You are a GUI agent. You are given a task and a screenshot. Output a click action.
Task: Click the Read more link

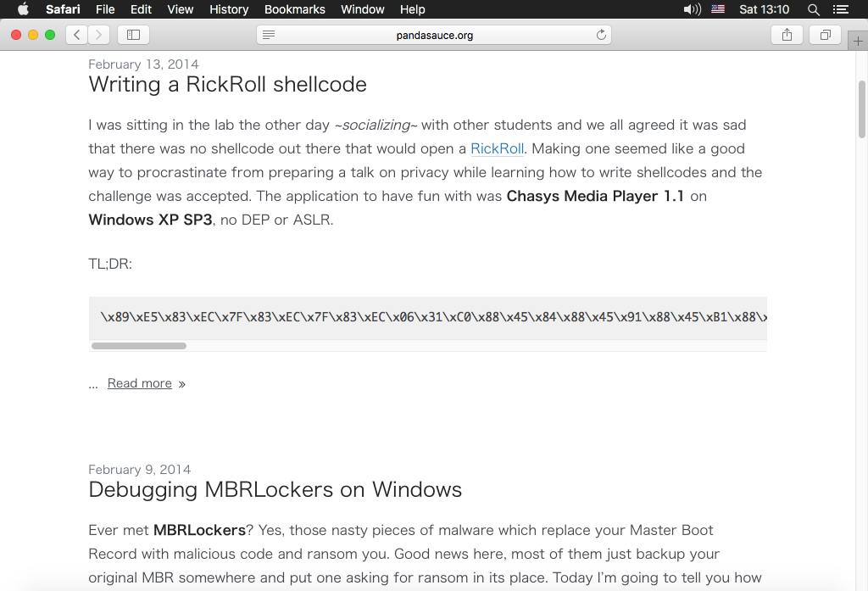pyautogui.click(x=140, y=383)
